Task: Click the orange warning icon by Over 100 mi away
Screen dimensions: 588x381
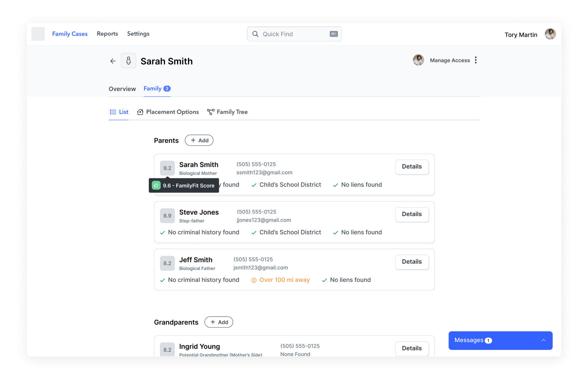Action: tap(254, 280)
